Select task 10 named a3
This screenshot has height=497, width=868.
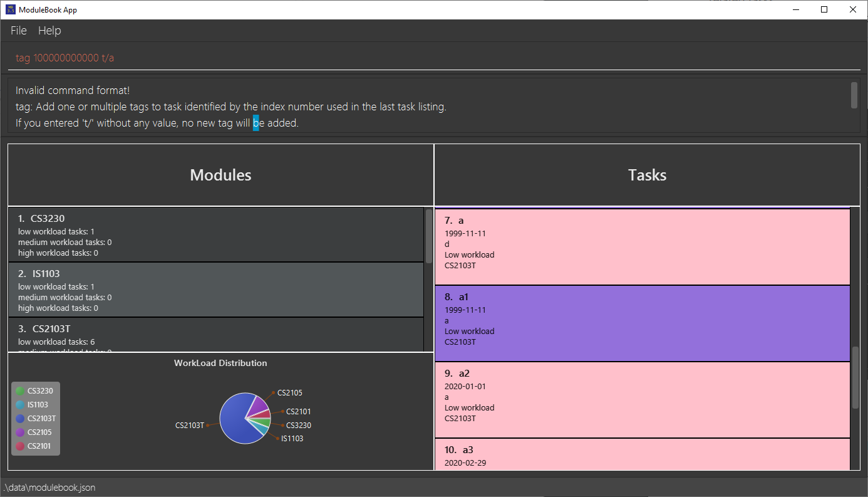click(x=643, y=454)
